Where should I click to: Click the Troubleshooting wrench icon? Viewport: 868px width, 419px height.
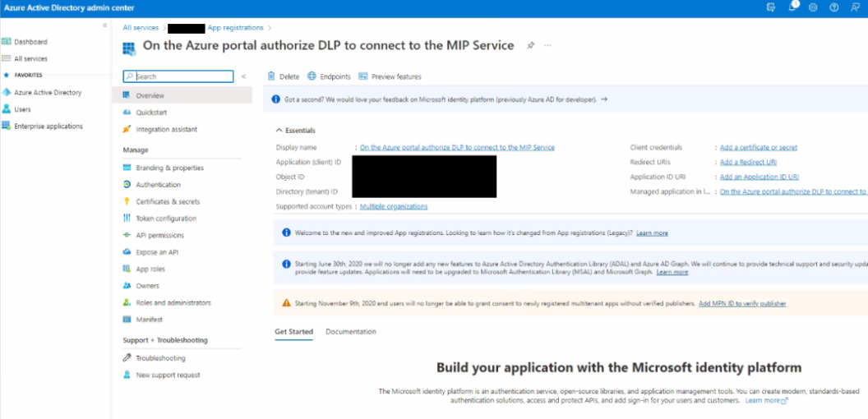tap(127, 358)
